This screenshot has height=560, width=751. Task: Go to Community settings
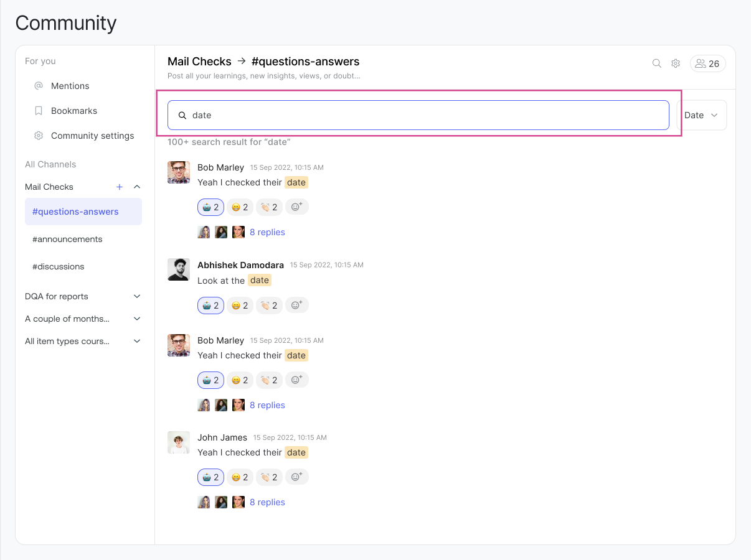[92, 136]
